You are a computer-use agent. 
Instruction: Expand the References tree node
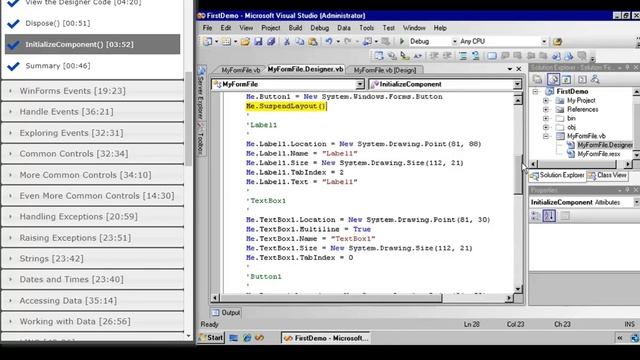[546, 109]
